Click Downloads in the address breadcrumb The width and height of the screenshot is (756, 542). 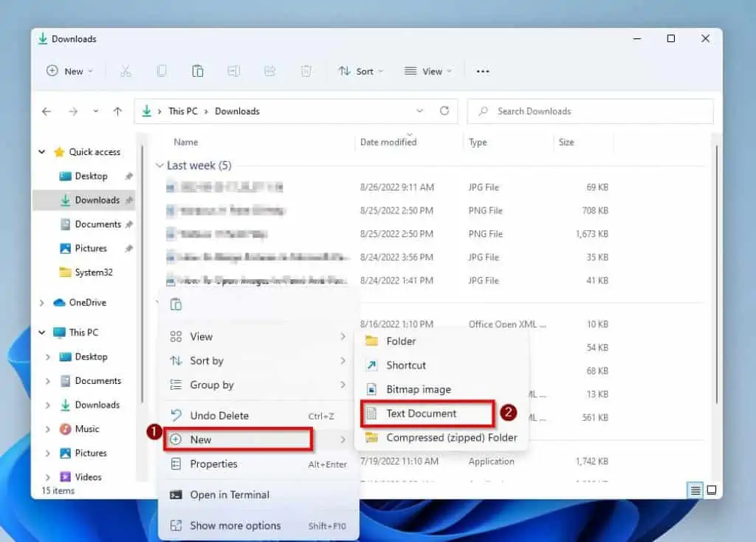click(x=237, y=112)
